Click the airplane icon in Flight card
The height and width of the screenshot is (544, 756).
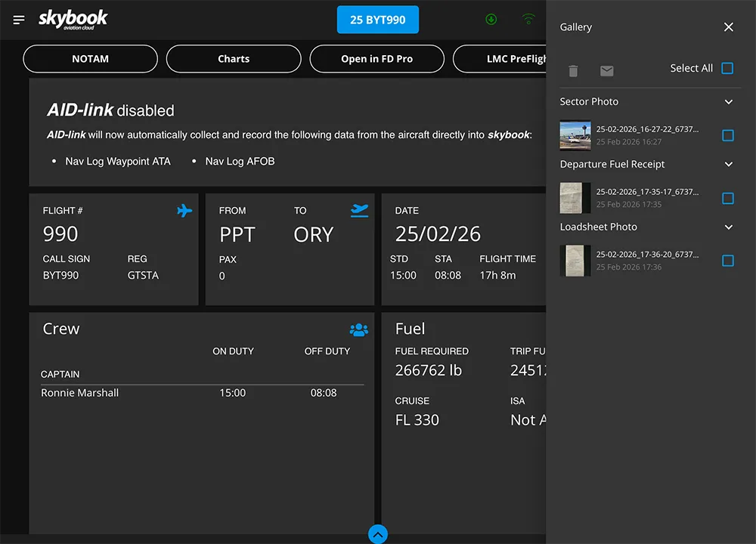(184, 211)
